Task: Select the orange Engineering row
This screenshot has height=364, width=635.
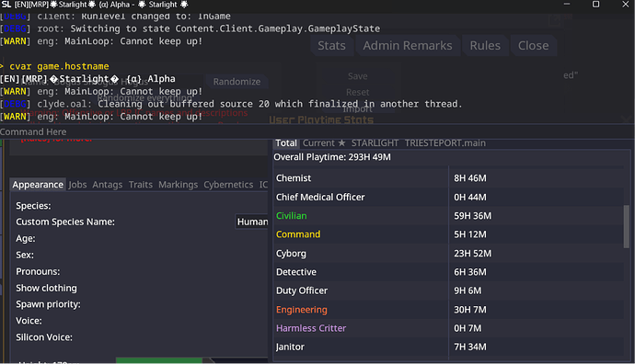Action: (449, 310)
